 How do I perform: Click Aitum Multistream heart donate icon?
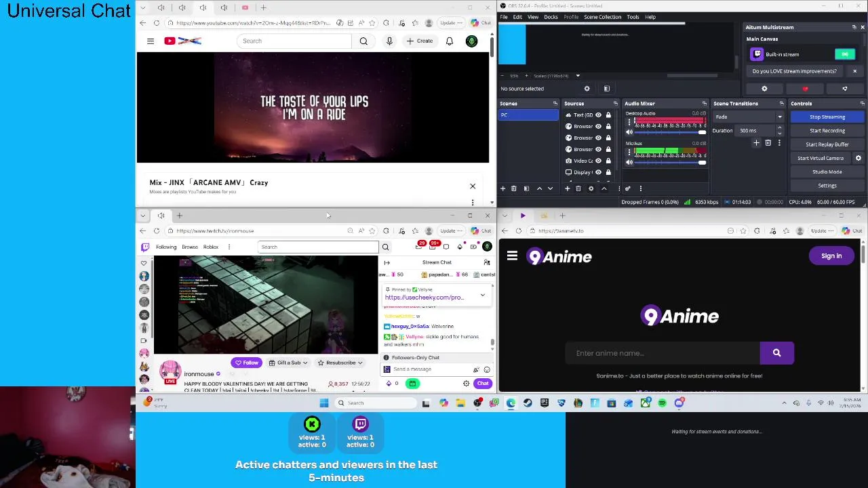tap(805, 89)
